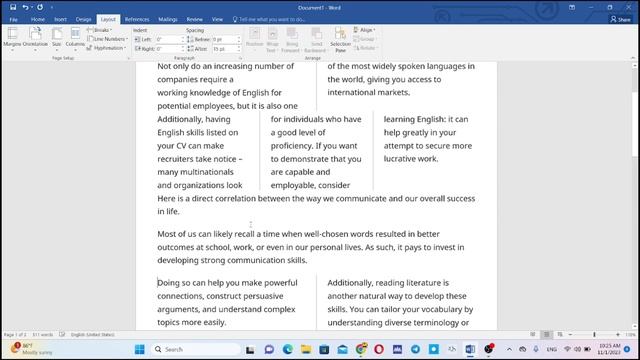Open the Paragraph dialog launcher

coord(240,58)
